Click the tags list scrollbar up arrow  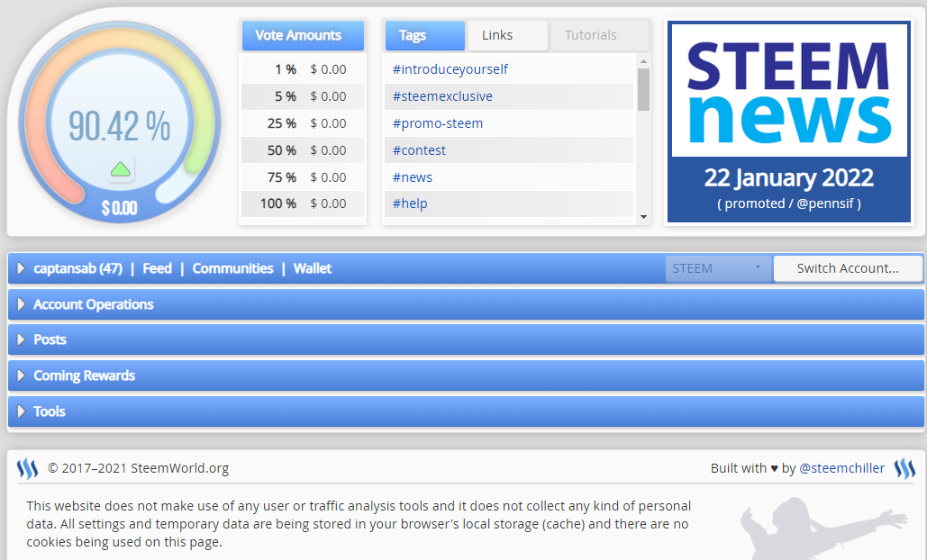643,61
